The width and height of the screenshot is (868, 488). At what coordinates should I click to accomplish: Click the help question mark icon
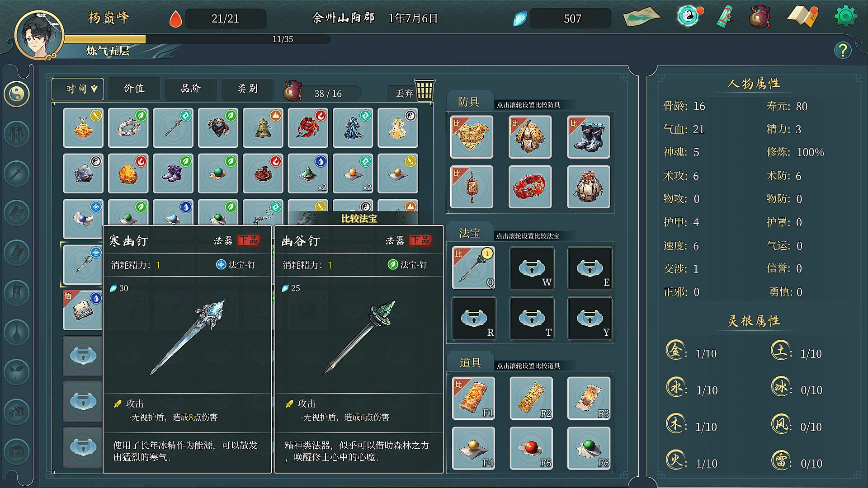coord(843,50)
